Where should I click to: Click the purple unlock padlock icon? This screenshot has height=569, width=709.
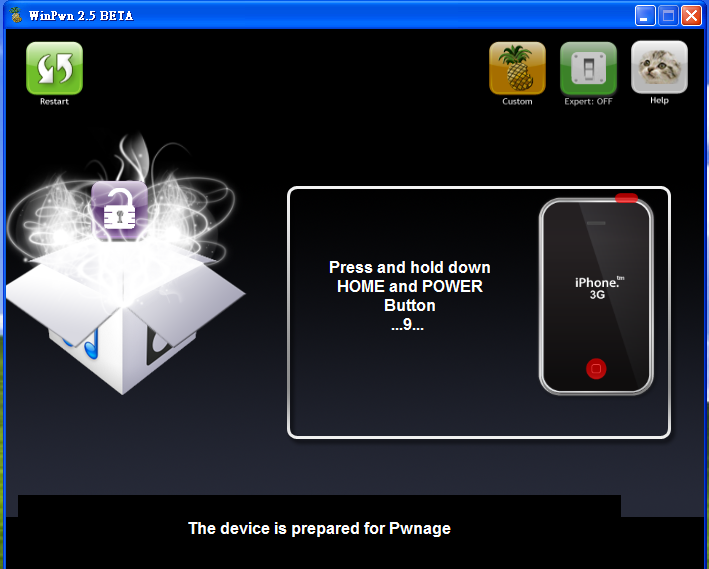119,206
